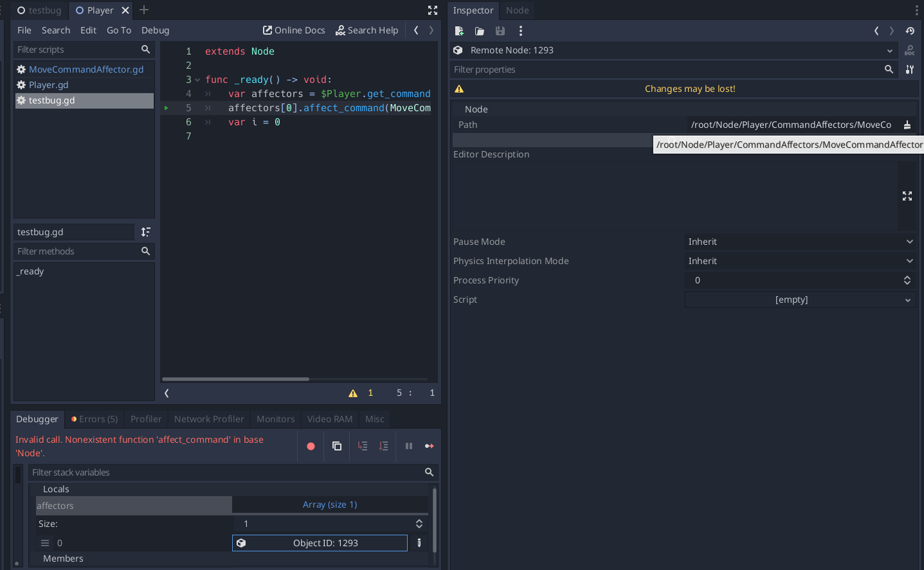Click the Array (size 1) link for affectors

click(x=330, y=504)
